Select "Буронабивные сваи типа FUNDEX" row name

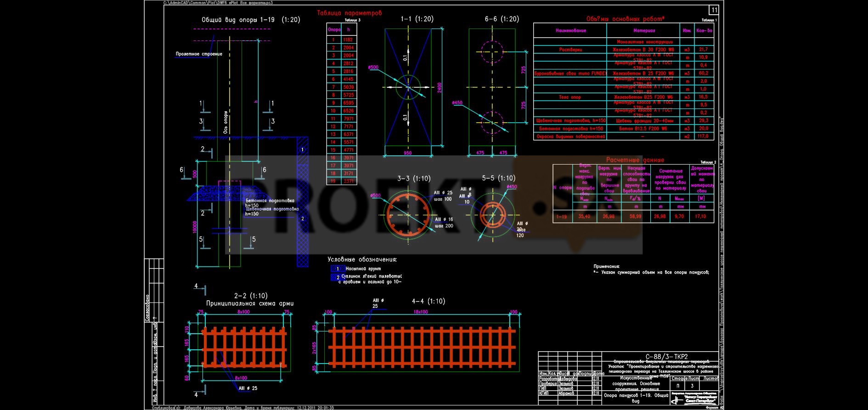tap(570, 74)
